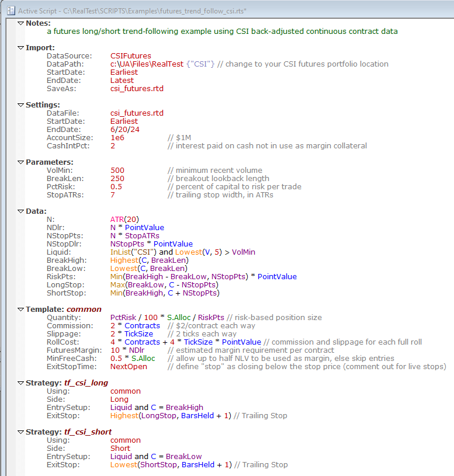Collapse the Template common section

(x=20, y=310)
